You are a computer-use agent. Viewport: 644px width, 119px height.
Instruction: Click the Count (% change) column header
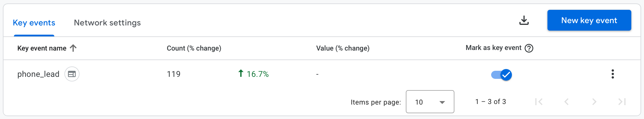[194, 48]
